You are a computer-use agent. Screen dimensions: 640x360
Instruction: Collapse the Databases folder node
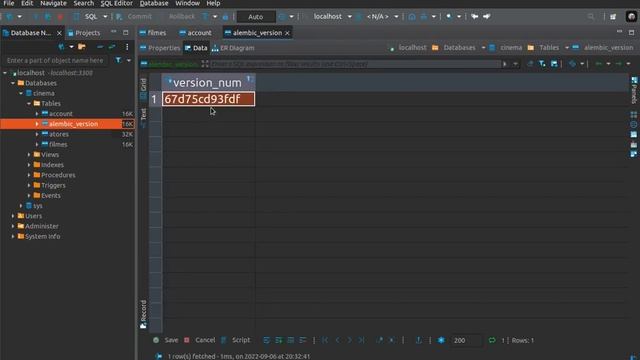click(13, 83)
